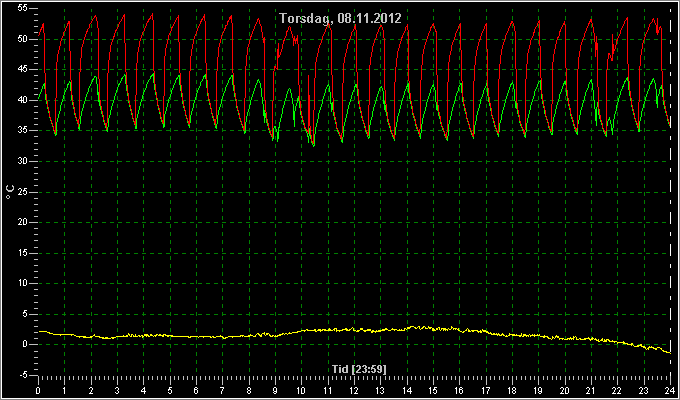The height and width of the screenshot is (400, 680).
Task: Select hour 3 on the time axis
Action: 117,390
